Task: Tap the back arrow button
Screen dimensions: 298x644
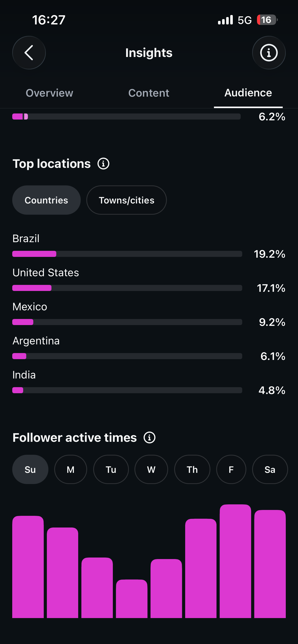Action: pos(29,53)
